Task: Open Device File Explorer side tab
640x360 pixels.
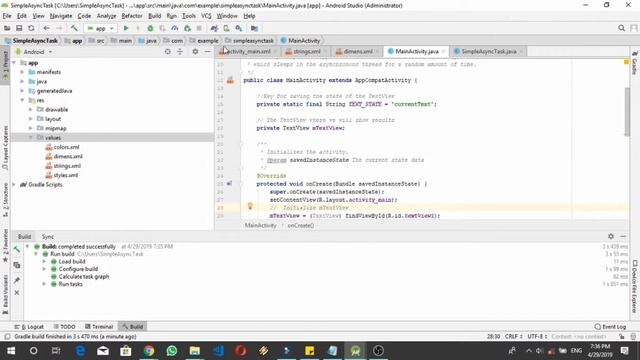Action: click(635, 287)
